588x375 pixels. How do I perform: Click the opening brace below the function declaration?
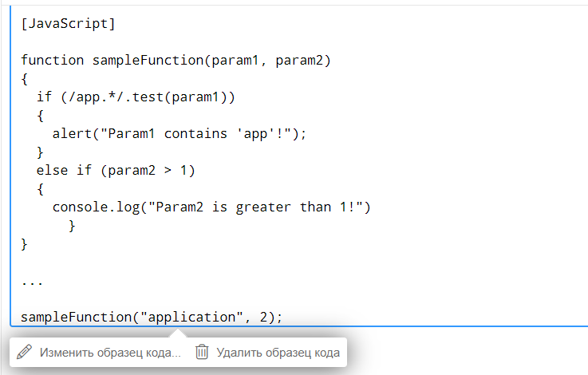25,79
